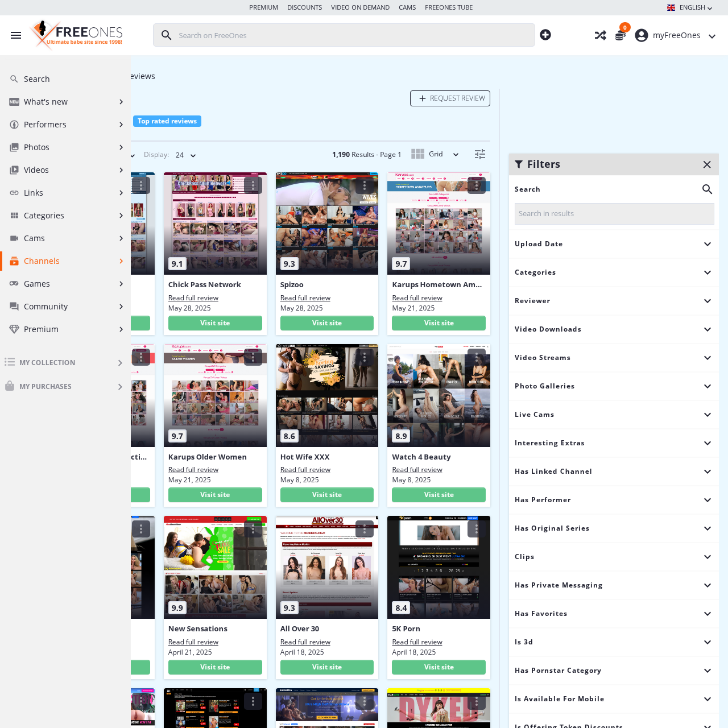Click the filter sliders icon above grid
The image size is (728, 728).
(480, 154)
